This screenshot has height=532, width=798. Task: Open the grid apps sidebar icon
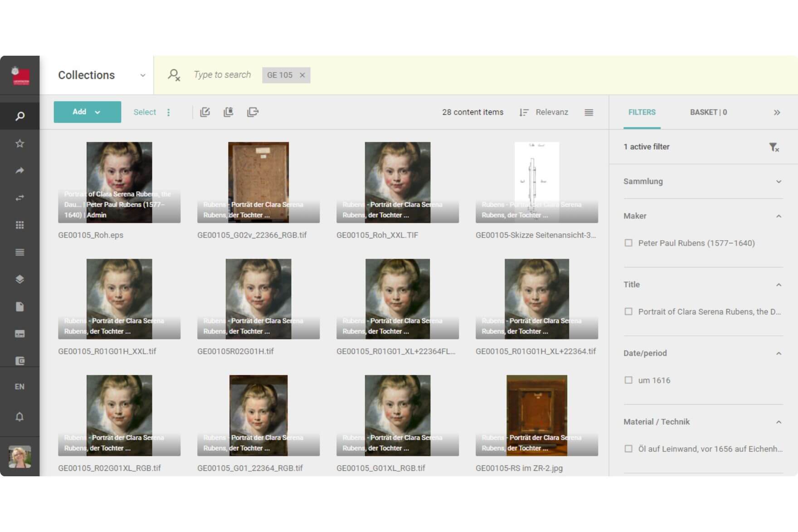pos(19,225)
